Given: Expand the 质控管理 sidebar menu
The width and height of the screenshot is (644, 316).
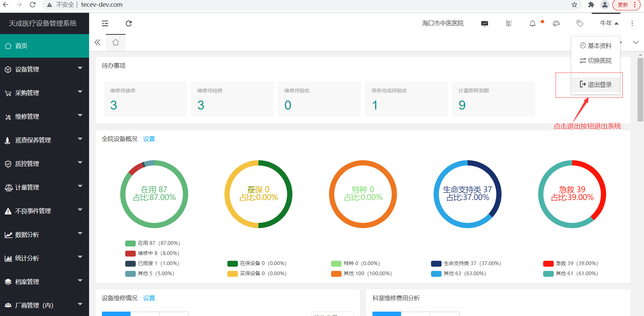Looking at the screenshot, I should (x=45, y=164).
